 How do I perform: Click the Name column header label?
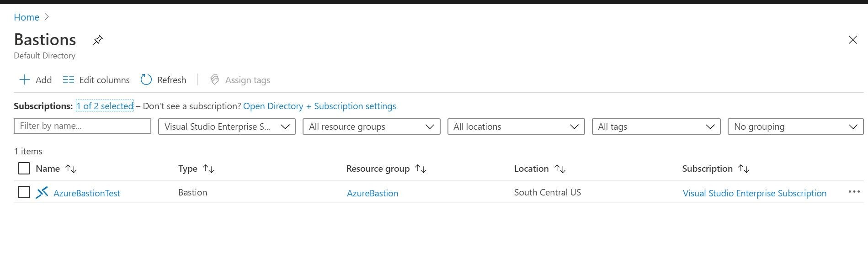48,169
